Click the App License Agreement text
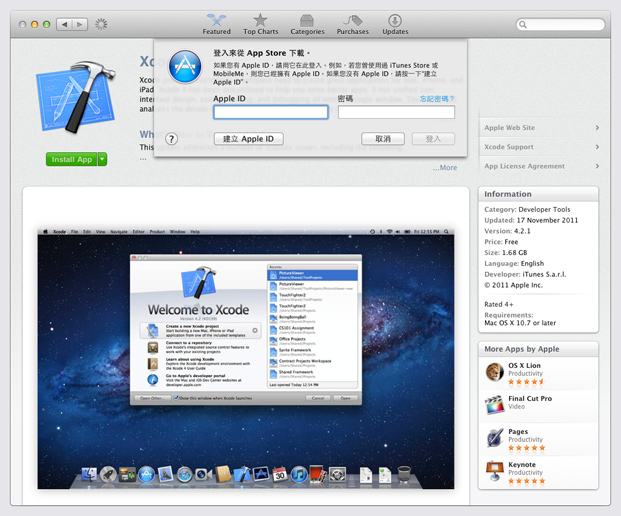Image resolution: width=621 pixels, height=516 pixels. (x=524, y=166)
